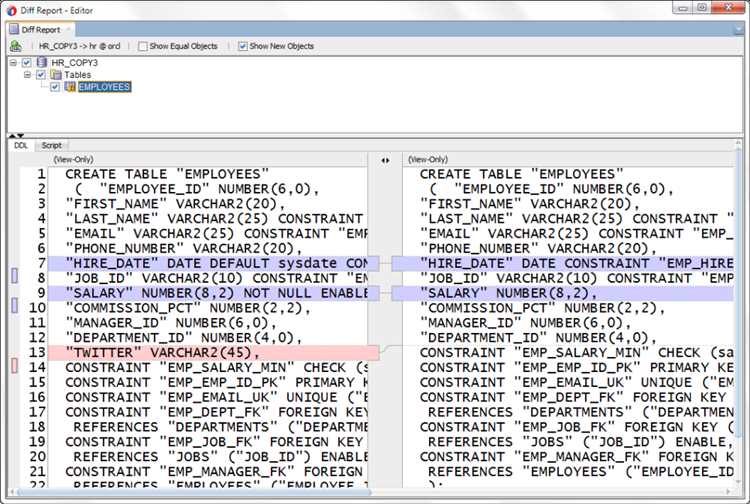
Task: Click the left pane's (View-Only) label
Action: click(73, 160)
